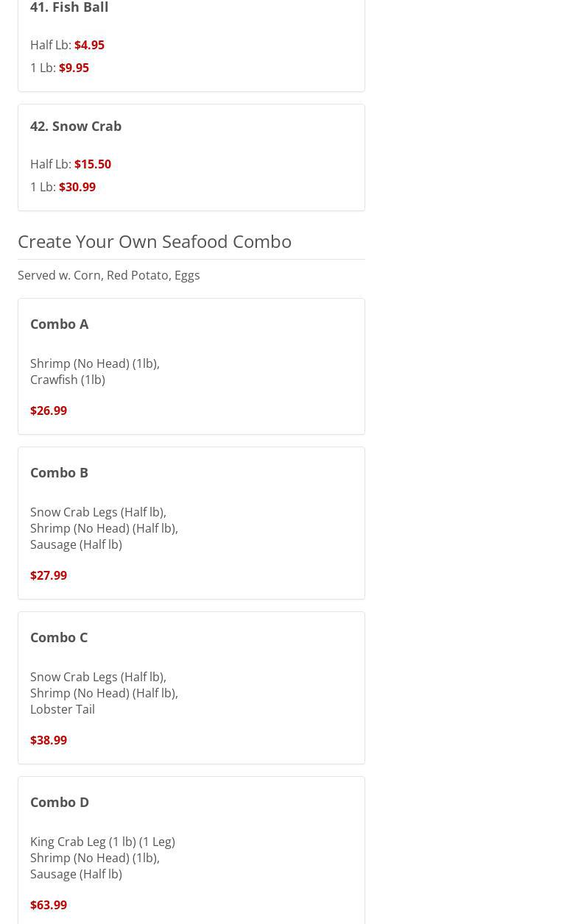Select the $27.99 Combo B price
Viewport: 578px width, 924px height.
click(x=49, y=575)
